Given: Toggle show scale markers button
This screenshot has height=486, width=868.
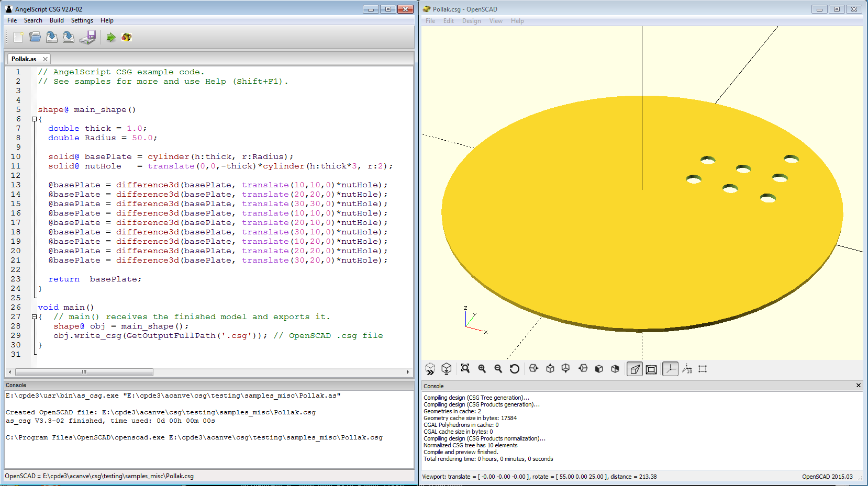Looking at the screenshot, I should point(687,369).
